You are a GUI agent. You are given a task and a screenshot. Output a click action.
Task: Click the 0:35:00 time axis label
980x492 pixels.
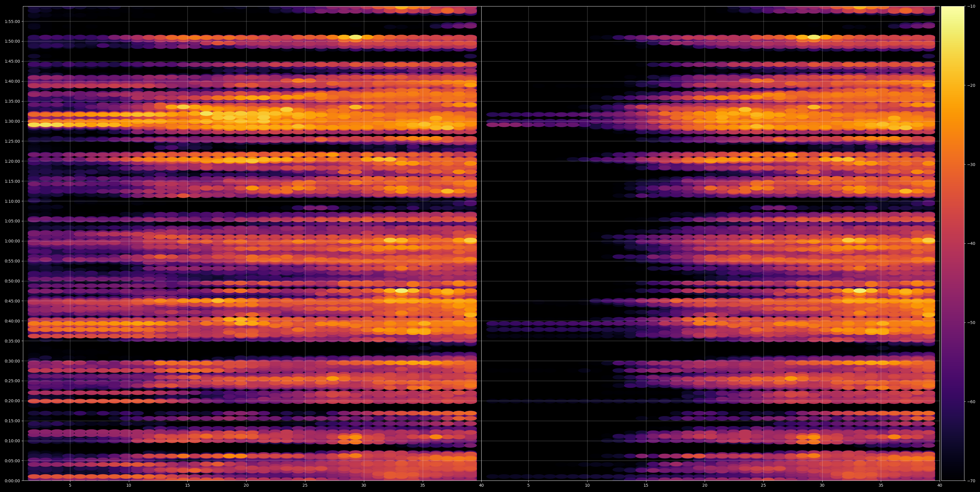click(x=12, y=341)
